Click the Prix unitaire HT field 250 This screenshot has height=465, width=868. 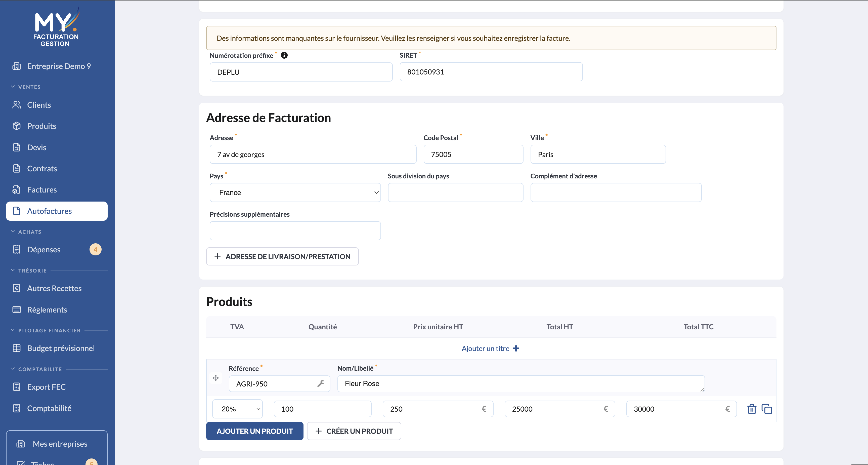point(438,409)
